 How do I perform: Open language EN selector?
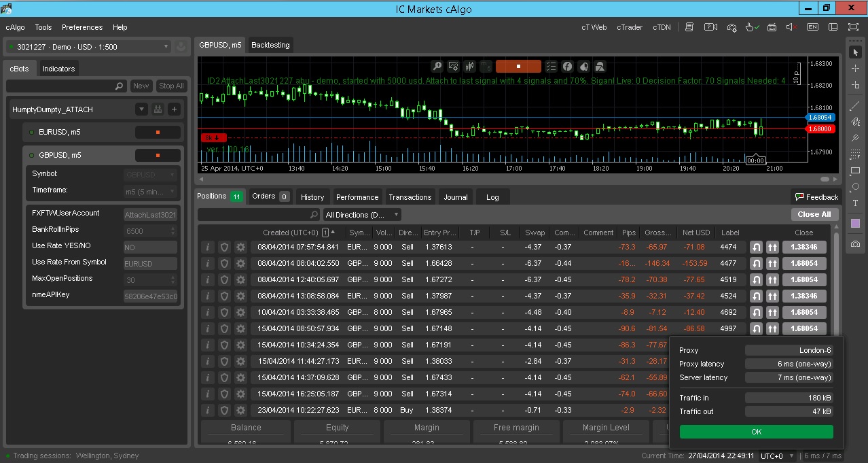(x=813, y=27)
